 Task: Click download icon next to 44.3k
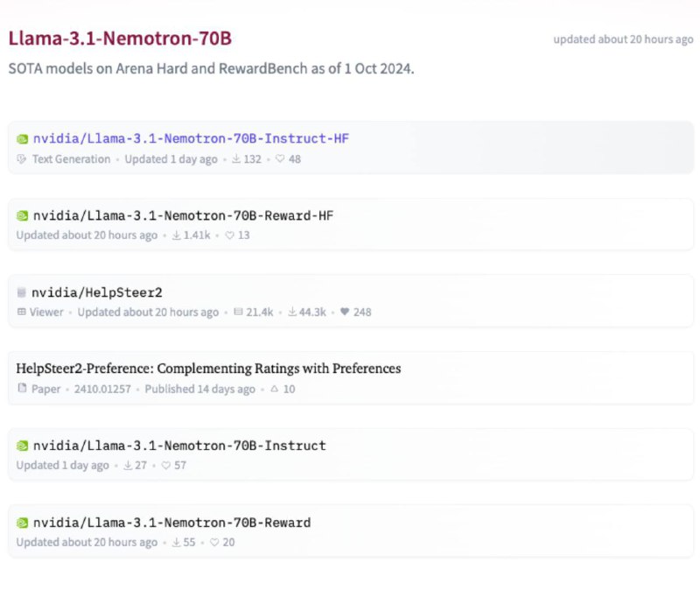click(292, 312)
